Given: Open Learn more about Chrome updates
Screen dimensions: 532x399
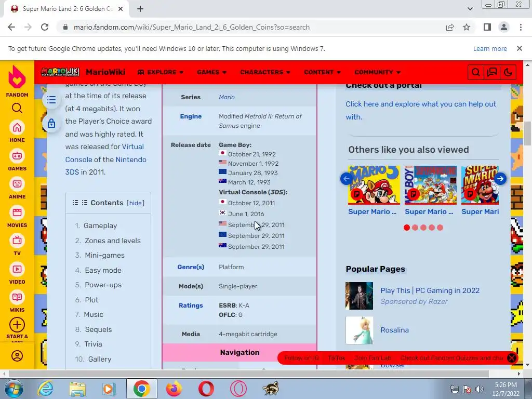Looking at the screenshot, I should point(490,48).
